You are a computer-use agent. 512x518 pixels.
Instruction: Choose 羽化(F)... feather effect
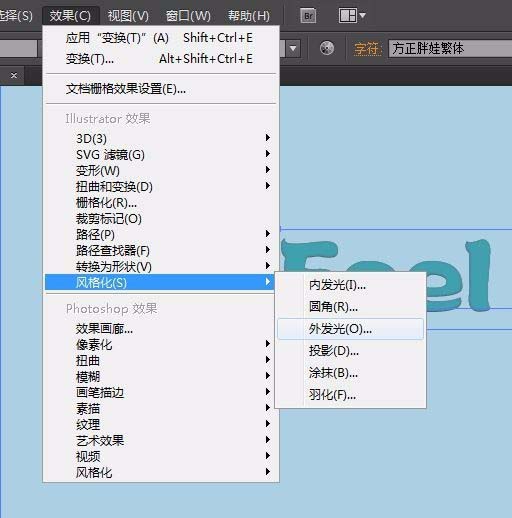coord(350,395)
